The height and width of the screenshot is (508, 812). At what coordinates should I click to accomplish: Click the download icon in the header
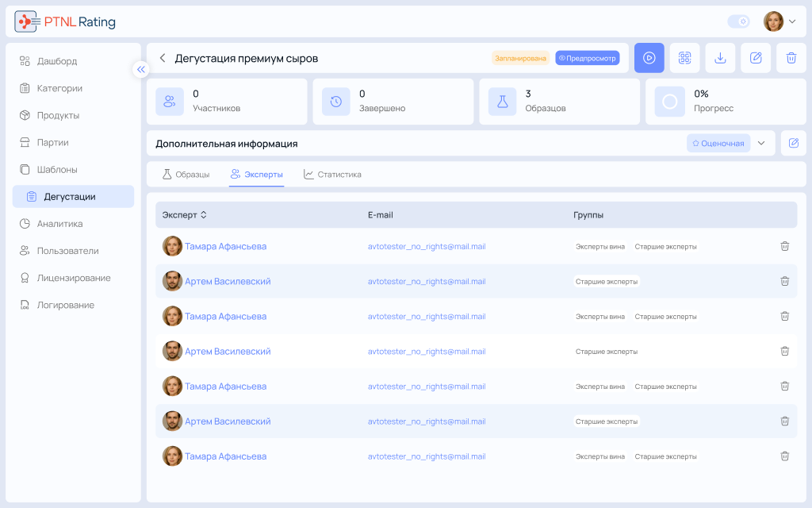[x=720, y=58]
